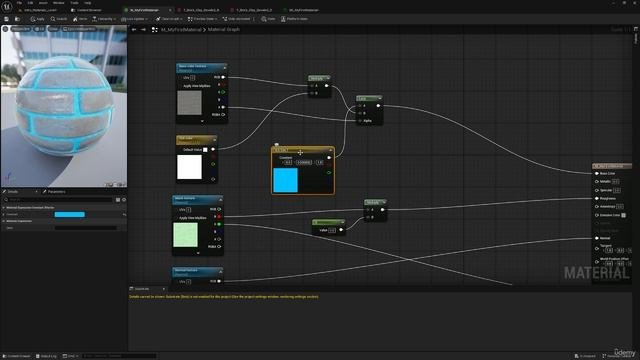Image resolution: width=640 pixels, height=360 pixels.
Task: Open the Content Drawer button
Action: click(17, 356)
